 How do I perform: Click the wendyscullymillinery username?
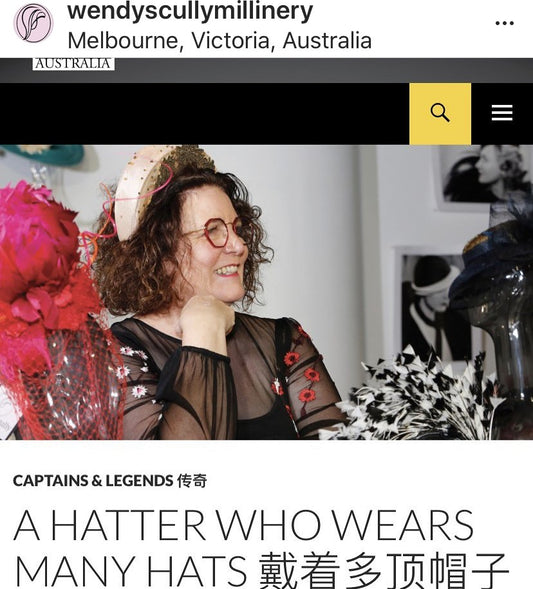click(x=190, y=11)
